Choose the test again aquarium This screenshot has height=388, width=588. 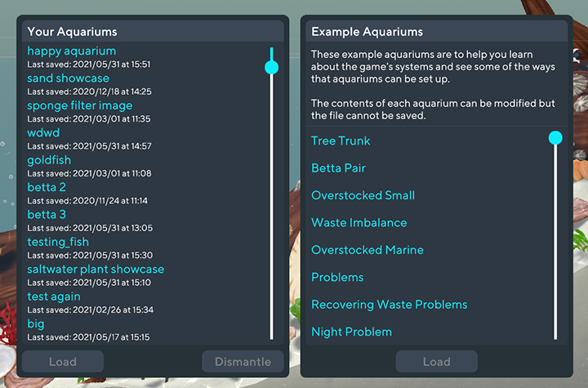tap(54, 297)
